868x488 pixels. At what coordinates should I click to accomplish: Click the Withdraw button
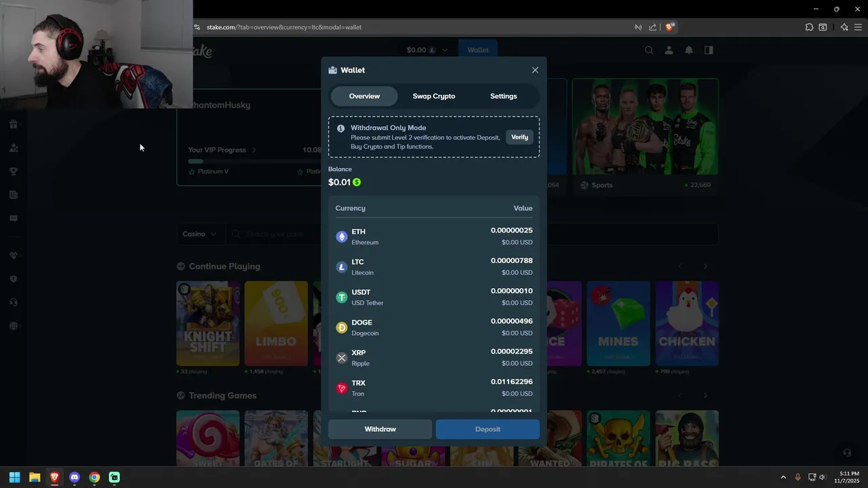click(x=380, y=429)
